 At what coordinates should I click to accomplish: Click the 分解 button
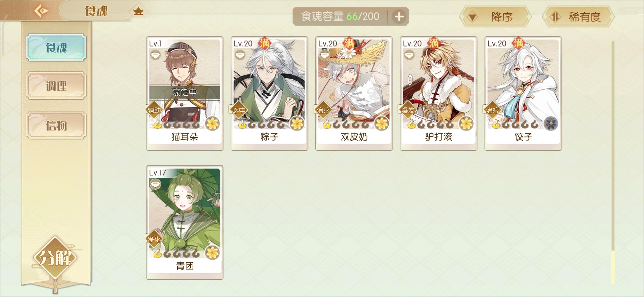coord(55,258)
